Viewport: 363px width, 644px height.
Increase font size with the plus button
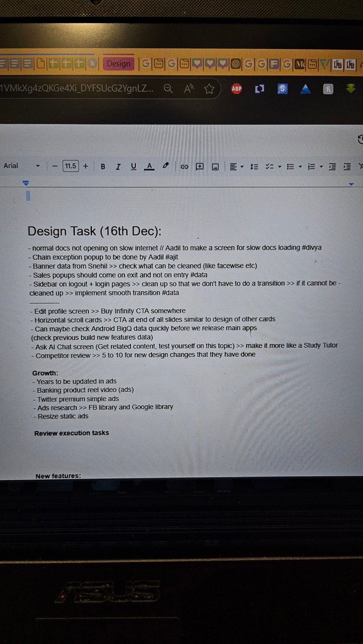(86, 166)
